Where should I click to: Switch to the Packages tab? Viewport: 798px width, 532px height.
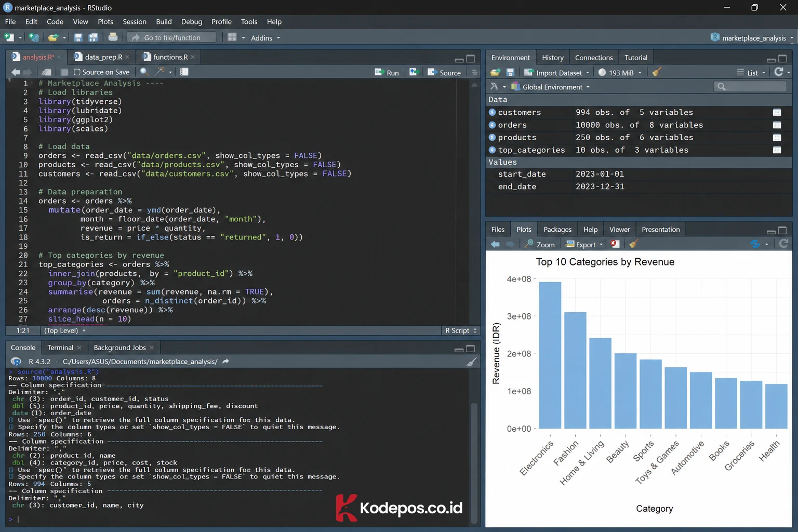(x=557, y=230)
